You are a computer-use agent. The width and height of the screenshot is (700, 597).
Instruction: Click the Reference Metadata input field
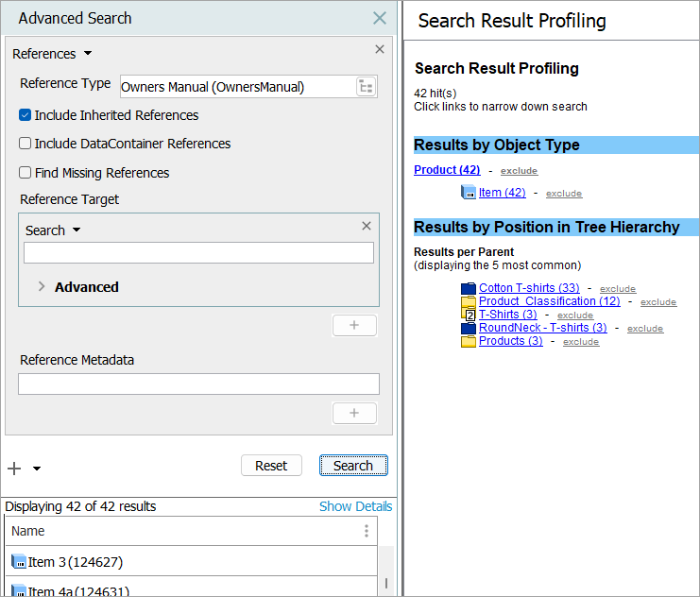click(x=198, y=384)
